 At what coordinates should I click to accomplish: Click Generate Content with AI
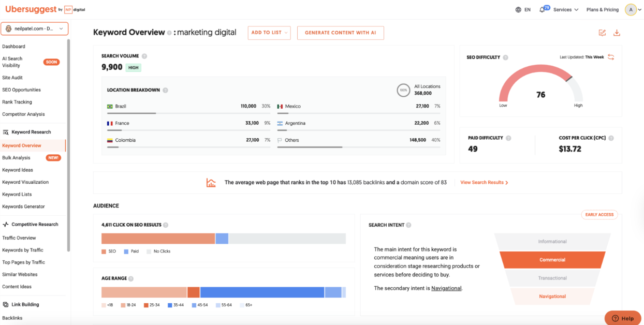[341, 33]
